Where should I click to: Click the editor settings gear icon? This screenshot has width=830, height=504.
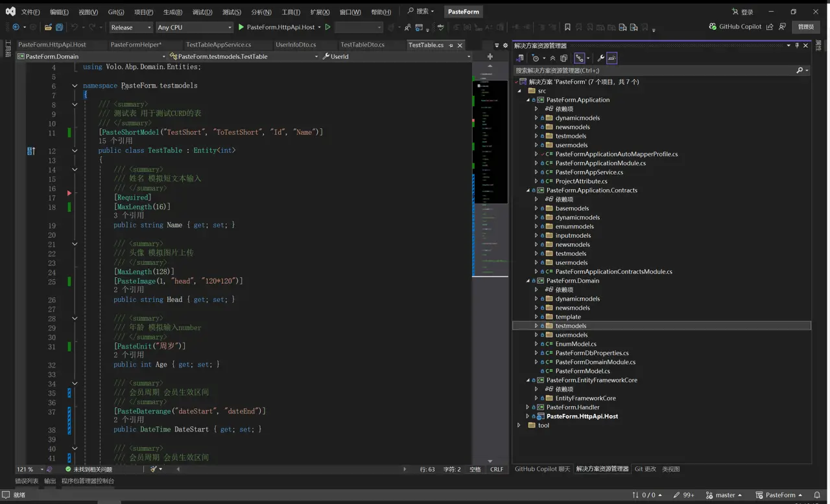(x=506, y=45)
